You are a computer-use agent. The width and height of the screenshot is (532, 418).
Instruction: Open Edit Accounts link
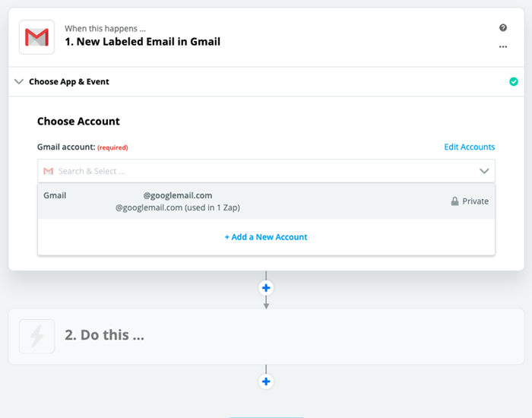pos(470,147)
